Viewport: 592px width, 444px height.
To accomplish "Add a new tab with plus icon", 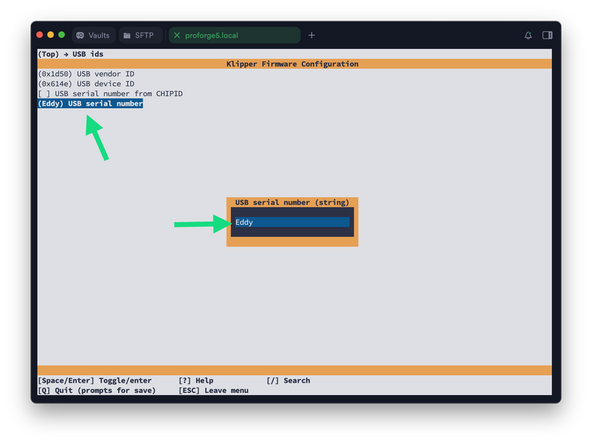I will click(x=311, y=35).
